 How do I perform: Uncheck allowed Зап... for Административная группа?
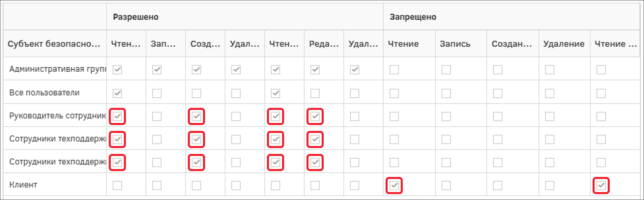coord(157,70)
